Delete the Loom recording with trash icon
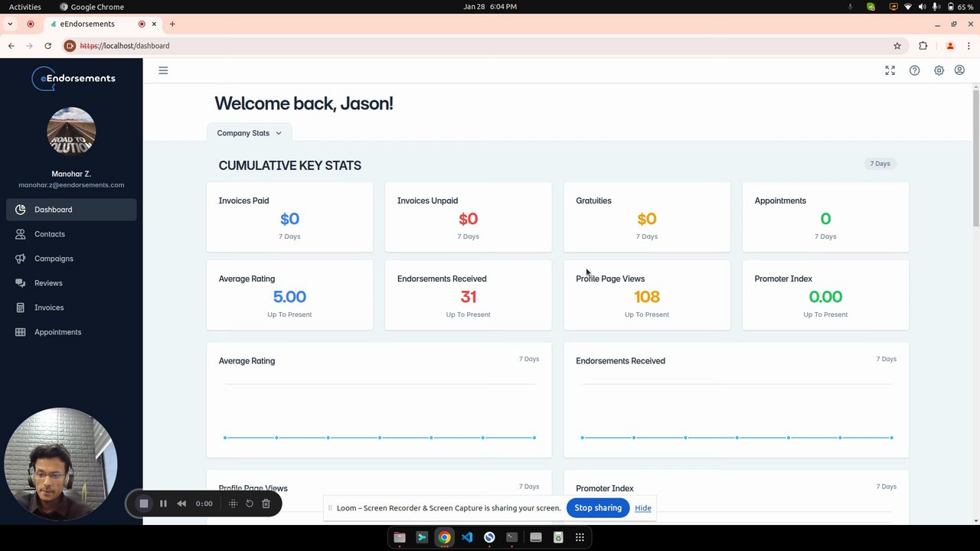Image resolution: width=980 pixels, height=551 pixels. tap(266, 504)
